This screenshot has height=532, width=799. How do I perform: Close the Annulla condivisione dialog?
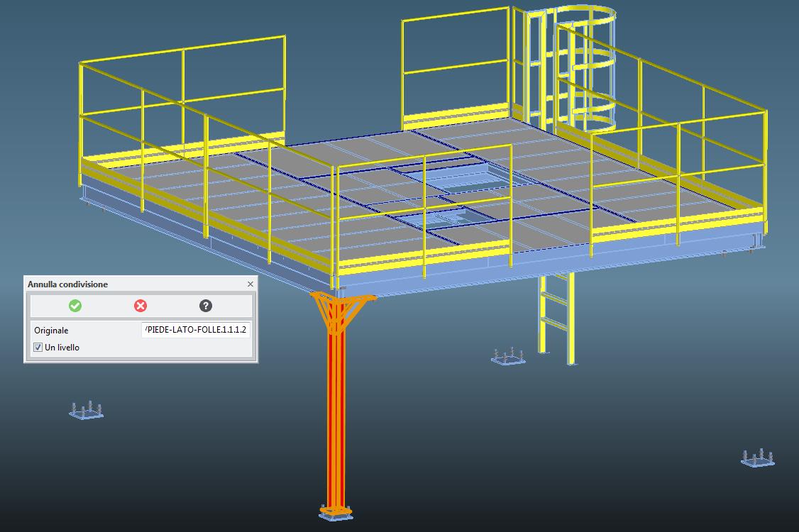click(250, 284)
